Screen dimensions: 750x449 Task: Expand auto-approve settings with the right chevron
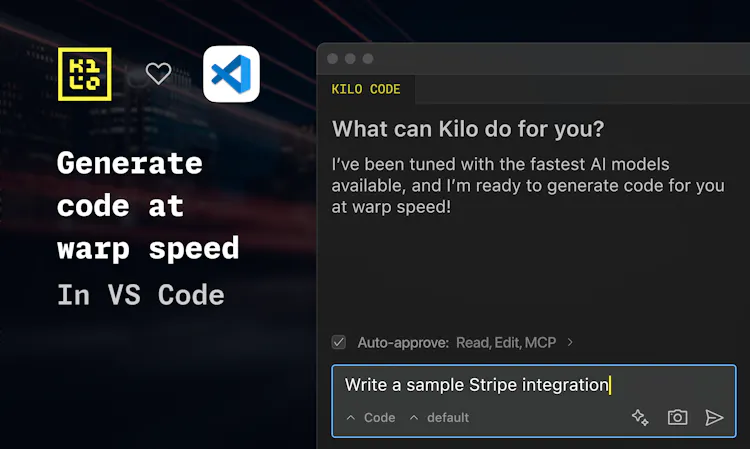click(570, 342)
